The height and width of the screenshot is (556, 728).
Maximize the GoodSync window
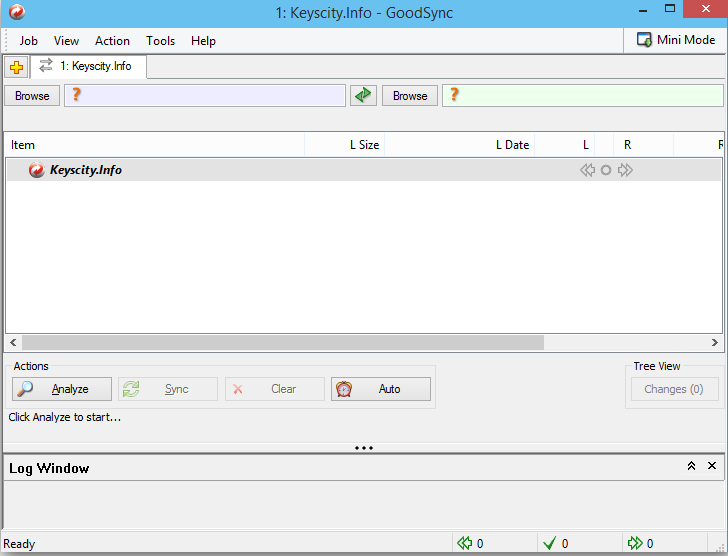(670, 9)
